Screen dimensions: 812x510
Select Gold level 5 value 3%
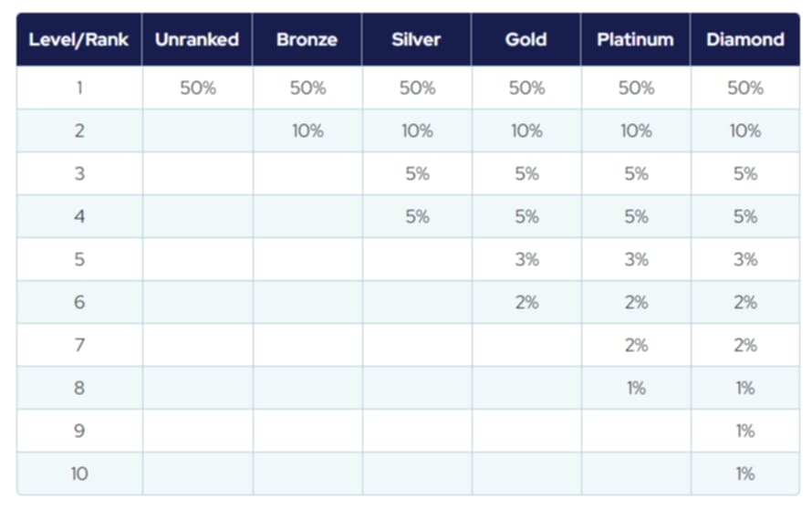pyautogui.click(x=526, y=259)
